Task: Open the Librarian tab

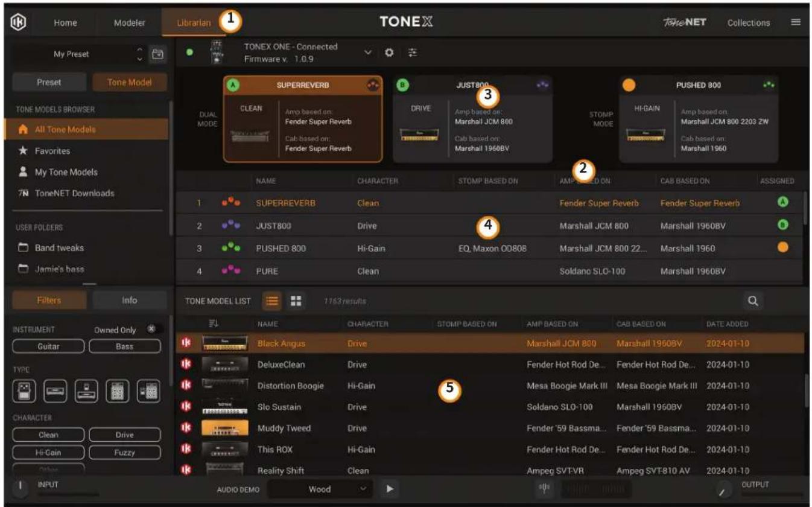Action: [x=194, y=23]
